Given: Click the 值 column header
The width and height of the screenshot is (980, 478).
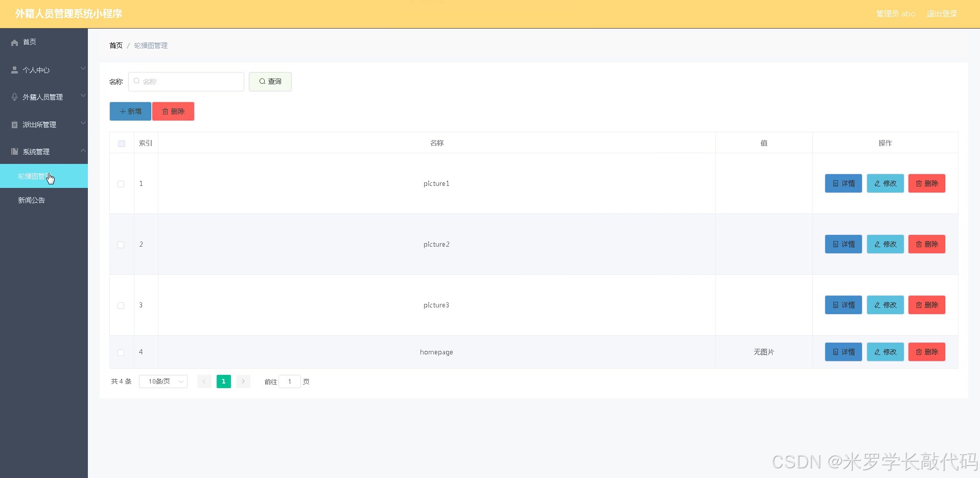Looking at the screenshot, I should click(764, 143).
